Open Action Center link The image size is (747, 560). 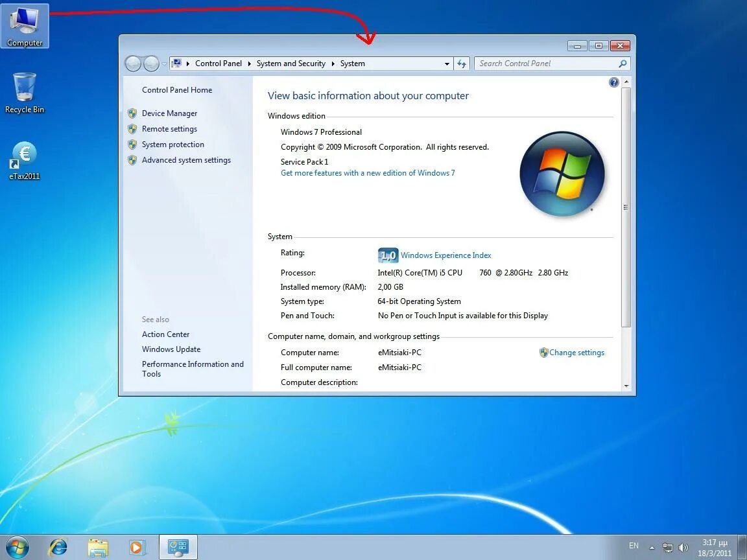point(166,334)
